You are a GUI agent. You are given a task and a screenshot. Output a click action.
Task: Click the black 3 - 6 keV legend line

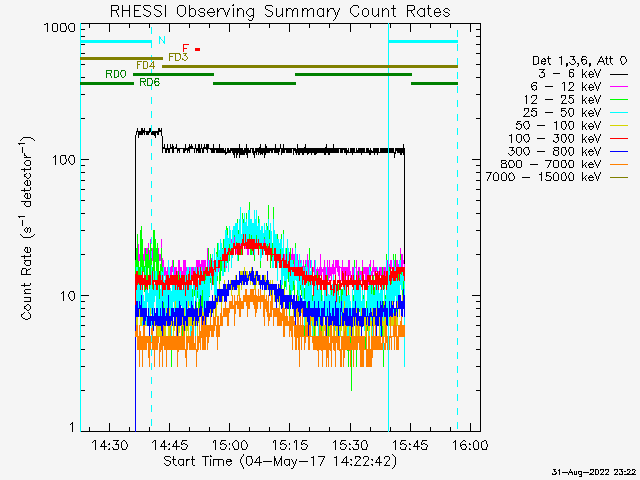[619, 74]
